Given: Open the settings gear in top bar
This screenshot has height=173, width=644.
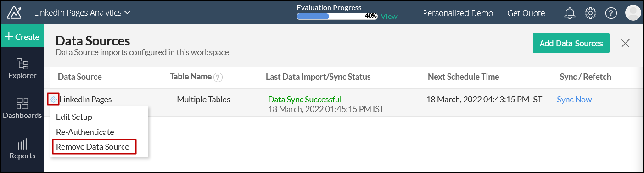Looking at the screenshot, I should (590, 13).
